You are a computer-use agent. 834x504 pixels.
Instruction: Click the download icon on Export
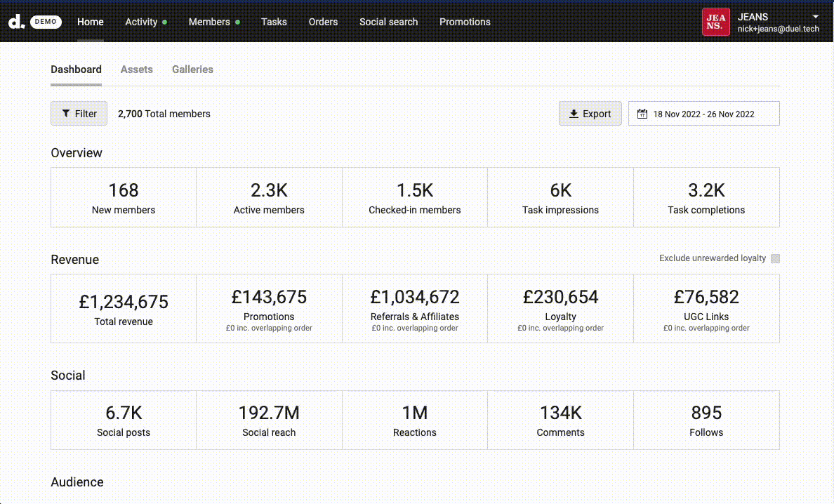pyautogui.click(x=574, y=114)
